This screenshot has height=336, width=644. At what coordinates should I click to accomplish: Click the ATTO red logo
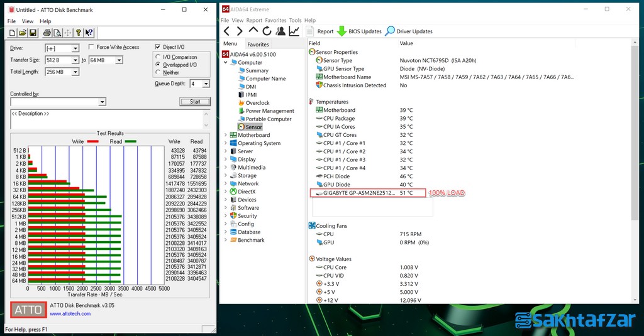(28, 310)
